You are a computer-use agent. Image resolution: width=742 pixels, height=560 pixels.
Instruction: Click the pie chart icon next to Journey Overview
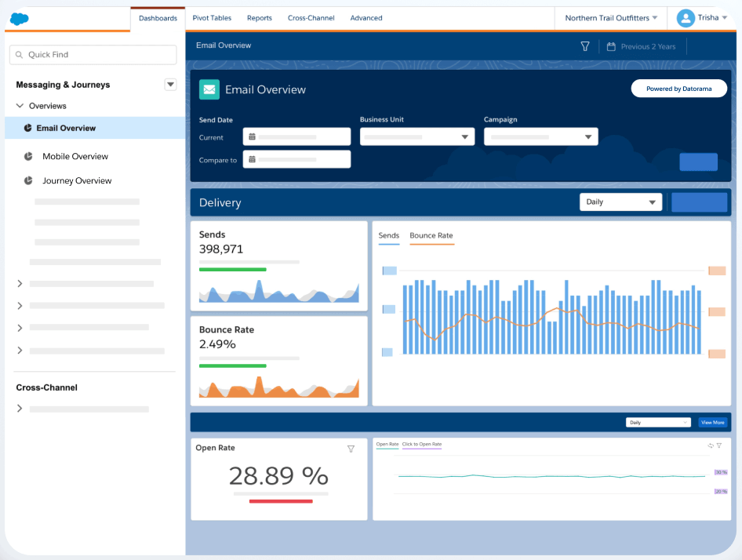point(28,180)
